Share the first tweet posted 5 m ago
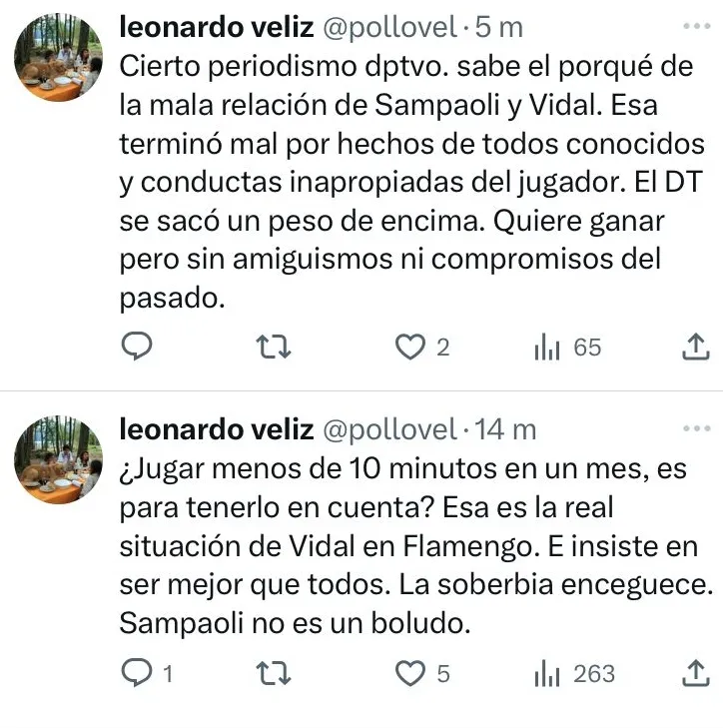Image resolution: width=723 pixels, height=728 pixels. click(x=694, y=347)
